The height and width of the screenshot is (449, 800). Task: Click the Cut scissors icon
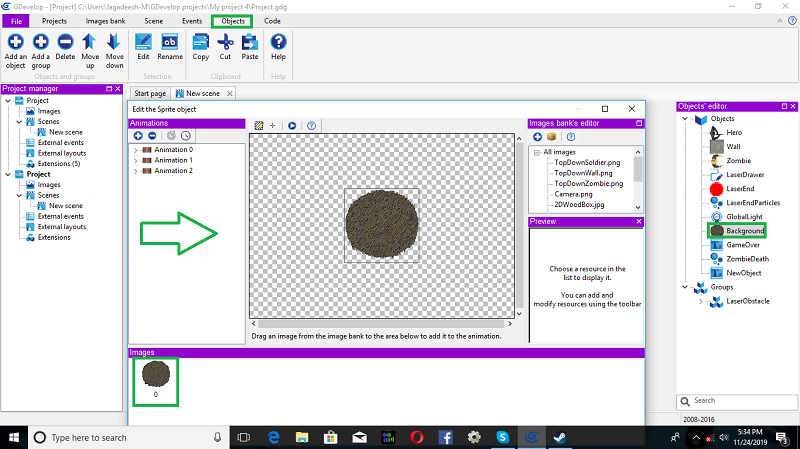[x=225, y=42]
